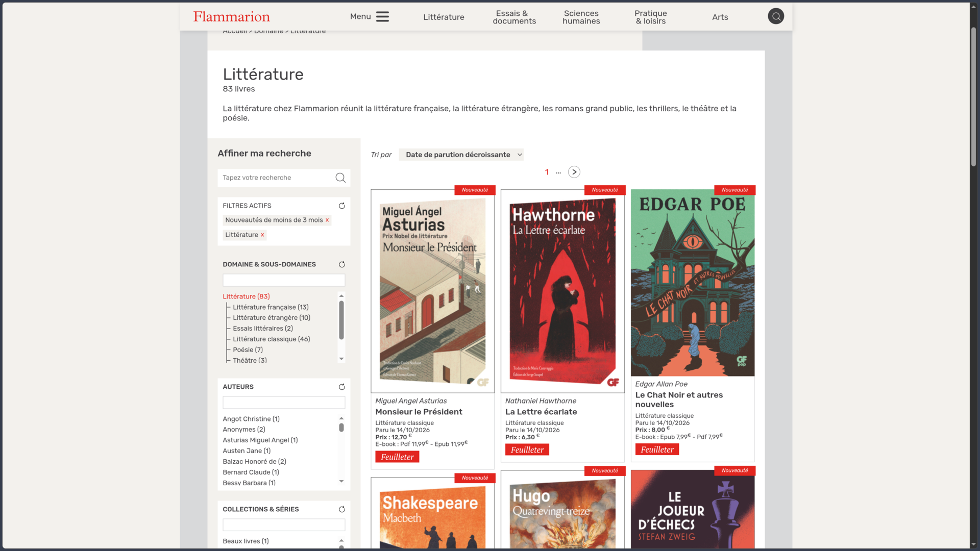Open Sciences humaines nav menu
Screen dimensions: 980x551
pos(581,17)
